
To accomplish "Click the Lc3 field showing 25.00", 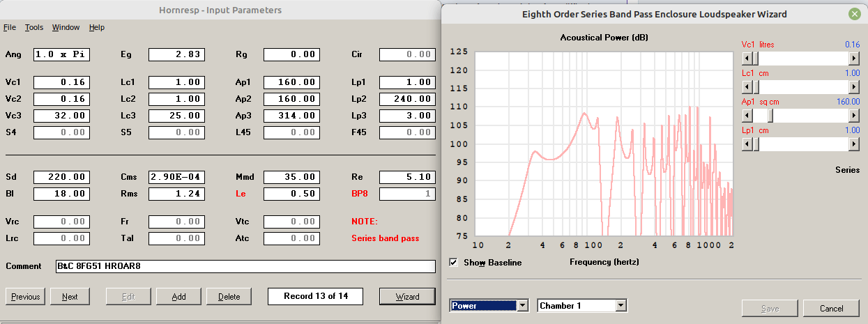I will (x=176, y=116).
